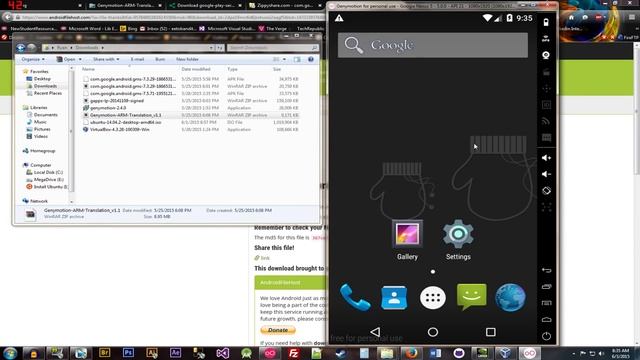Switch to the Genymotion-ARM-Translation browser tab

click(125, 5)
